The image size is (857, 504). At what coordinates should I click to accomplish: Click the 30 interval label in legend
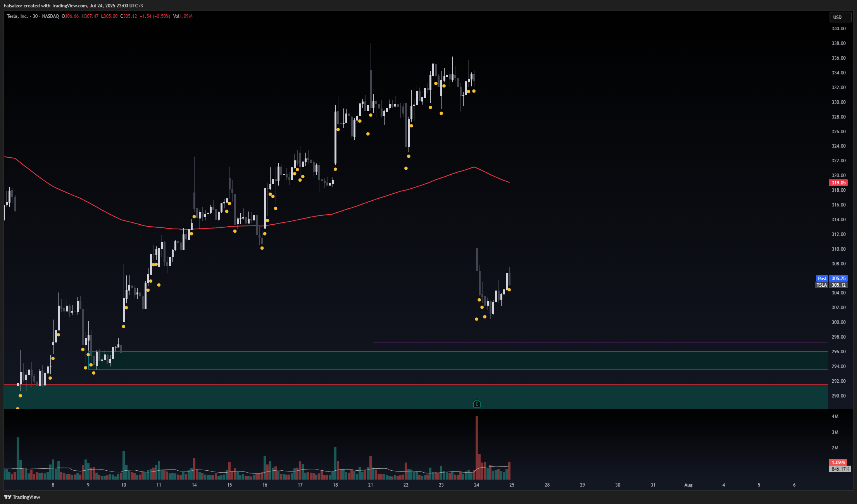35,16
